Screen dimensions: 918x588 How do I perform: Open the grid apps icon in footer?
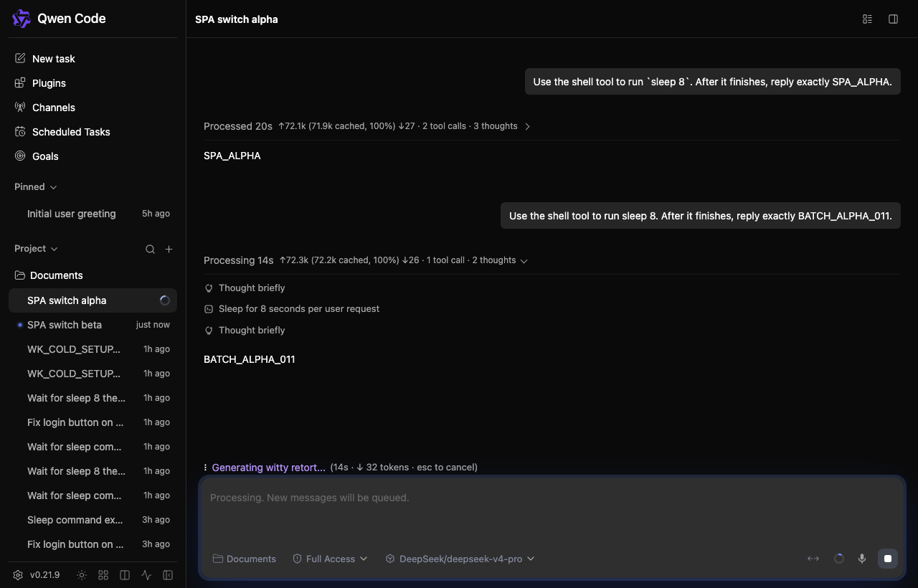coord(103,575)
